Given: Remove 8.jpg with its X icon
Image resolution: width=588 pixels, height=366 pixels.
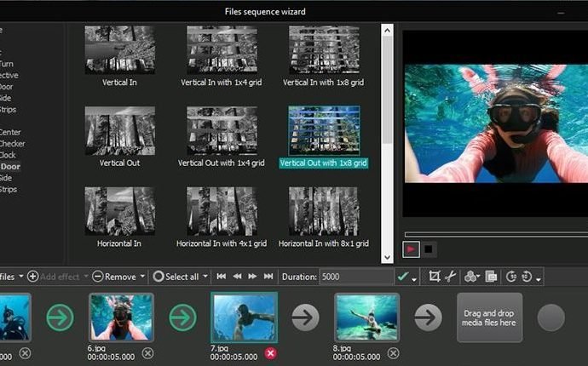Looking at the screenshot, I should coord(394,353).
